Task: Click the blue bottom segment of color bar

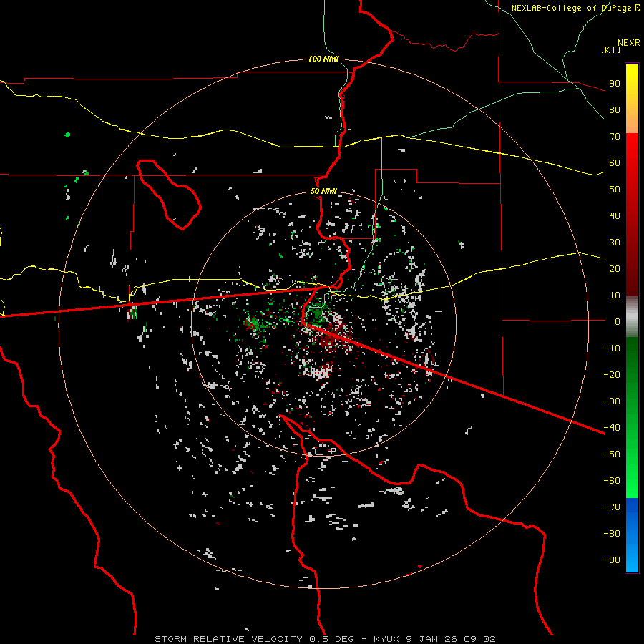Action: click(x=632, y=535)
